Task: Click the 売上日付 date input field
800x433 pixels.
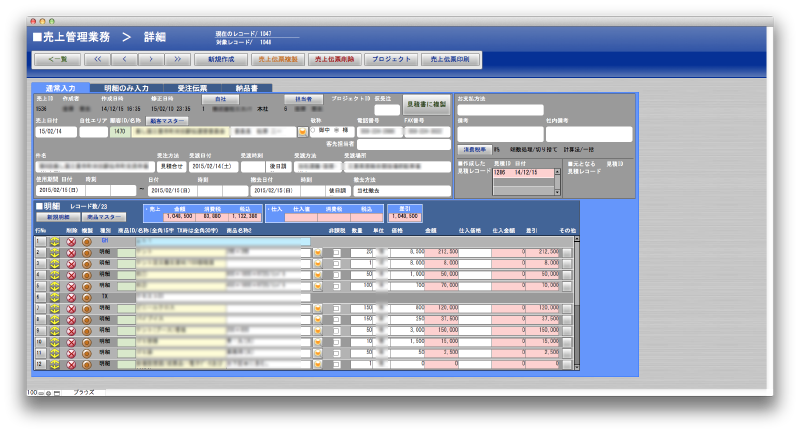Action: (x=55, y=131)
